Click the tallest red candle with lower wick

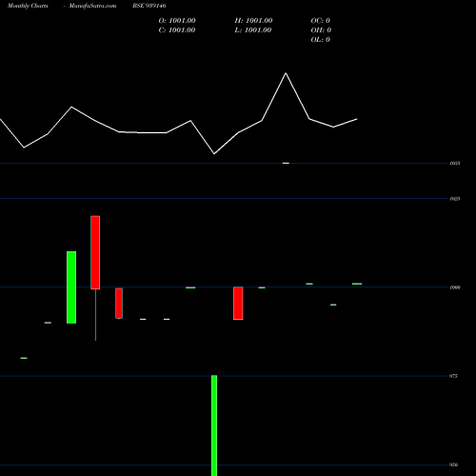pyautogui.click(x=95, y=252)
